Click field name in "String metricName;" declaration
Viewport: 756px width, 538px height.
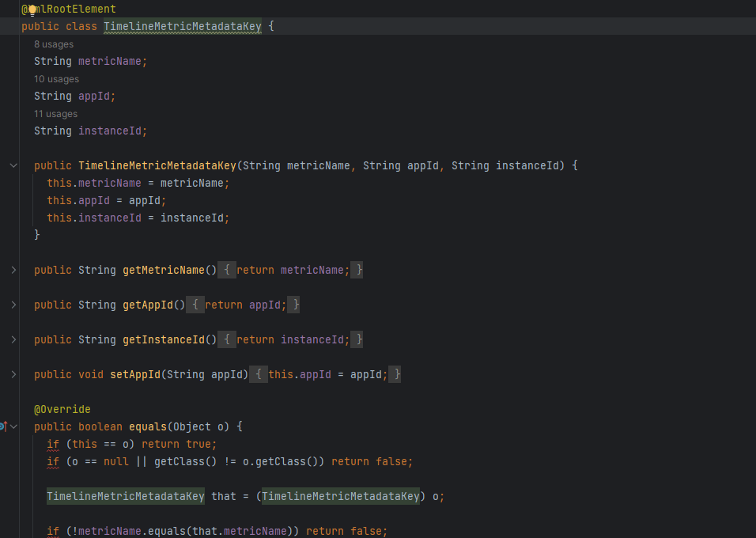click(110, 61)
